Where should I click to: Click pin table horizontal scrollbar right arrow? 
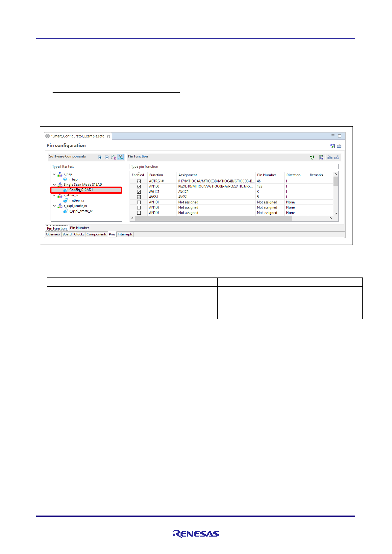click(x=331, y=218)
